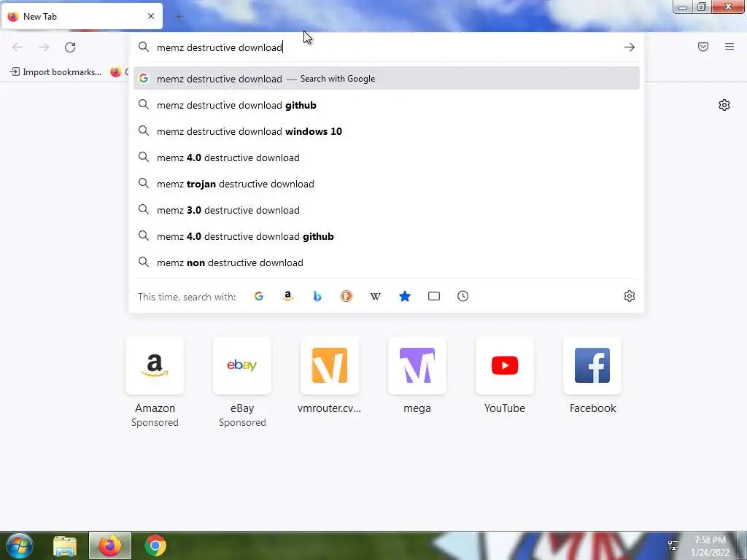This screenshot has width=747, height=560.
Task: Choose 'memz destructive download' Search with Google
Action: pyautogui.click(x=387, y=79)
